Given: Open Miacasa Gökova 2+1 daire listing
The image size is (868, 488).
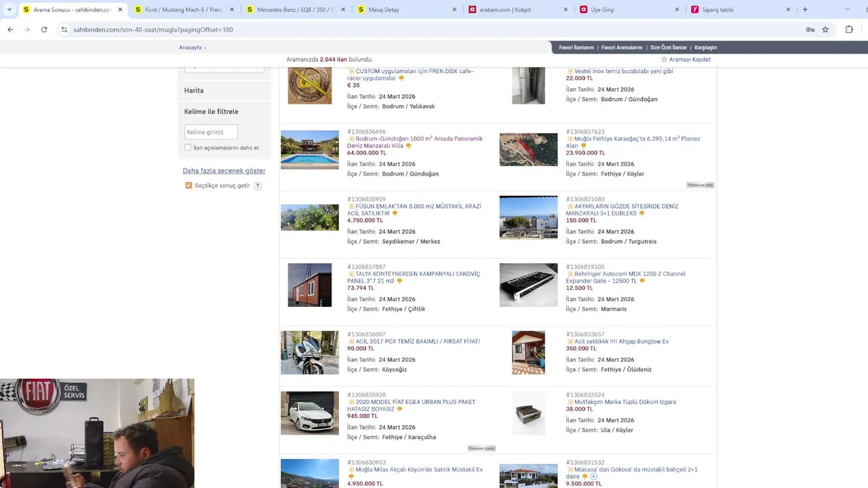Looking at the screenshot, I should 632,472.
